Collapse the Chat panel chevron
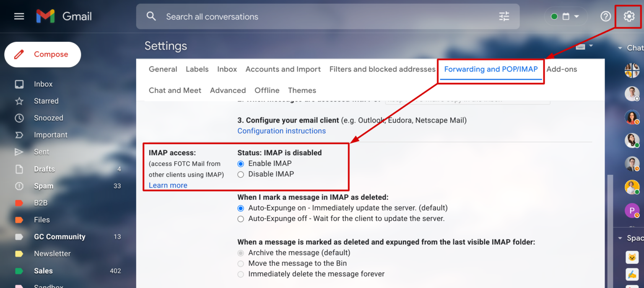This screenshot has width=644, height=288. [619, 47]
